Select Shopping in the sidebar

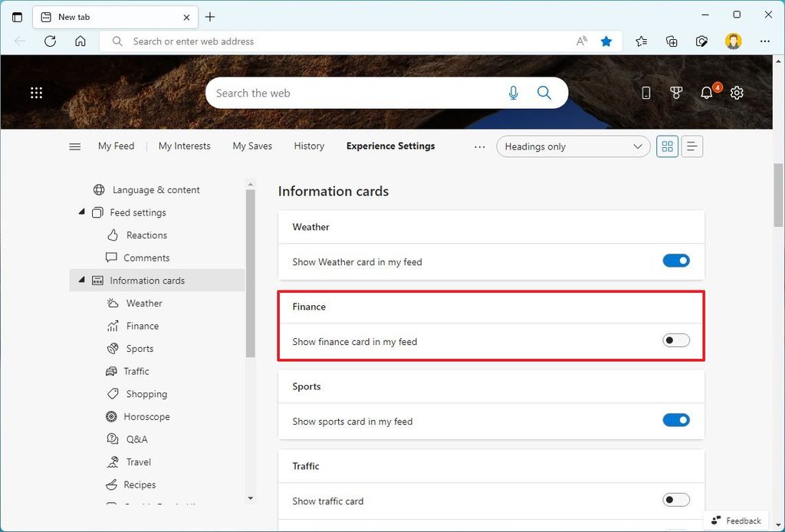pyautogui.click(x=146, y=393)
